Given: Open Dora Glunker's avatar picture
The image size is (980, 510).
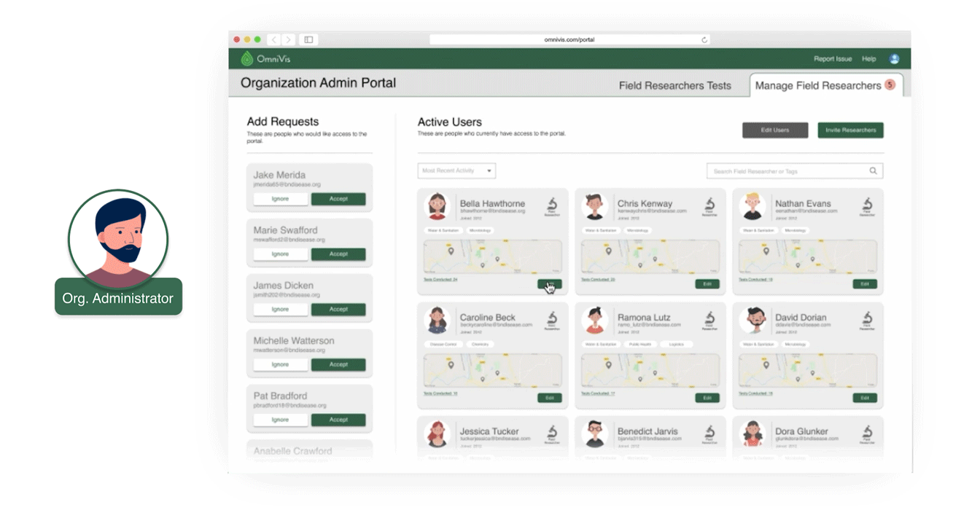Looking at the screenshot, I should [x=752, y=434].
